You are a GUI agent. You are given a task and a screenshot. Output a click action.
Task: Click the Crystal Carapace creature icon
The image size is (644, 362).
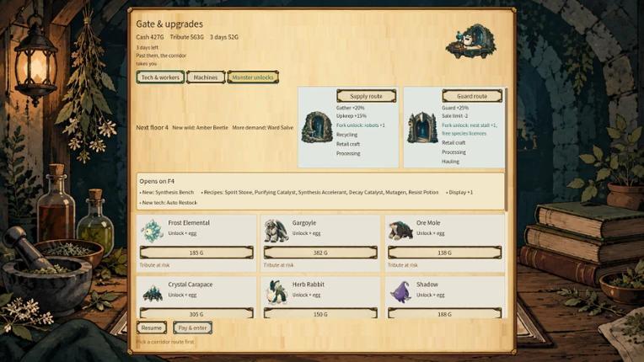pos(153,293)
